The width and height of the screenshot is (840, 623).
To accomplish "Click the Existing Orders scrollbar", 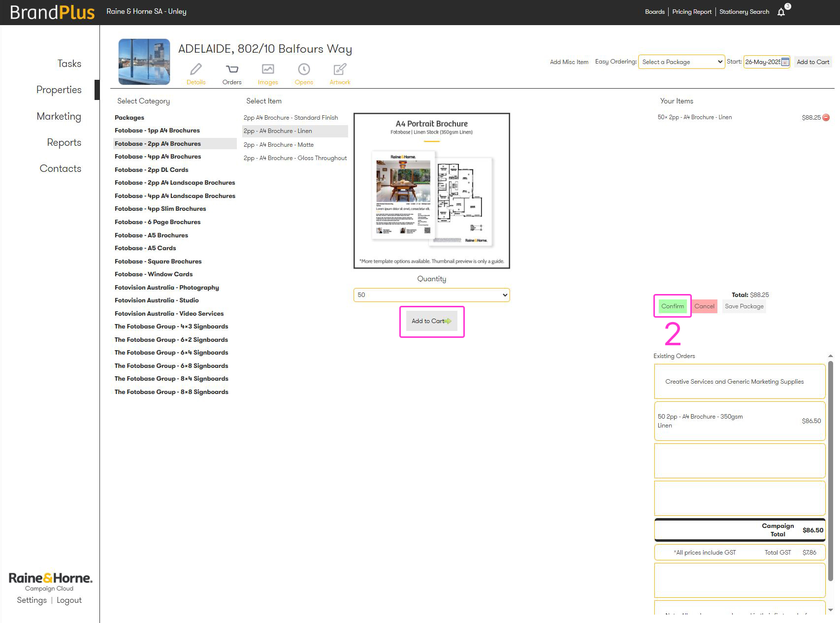I will pyautogui.click(x=831, y=470).
